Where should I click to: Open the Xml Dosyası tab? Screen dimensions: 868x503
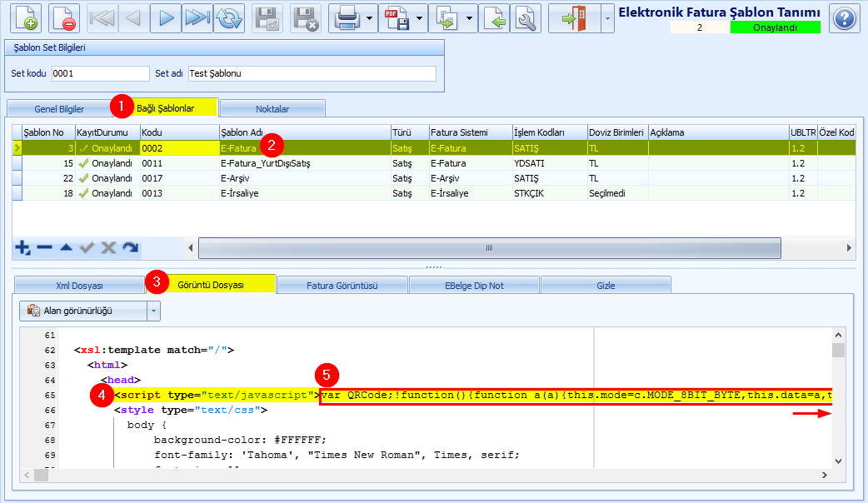pos(79,286)
